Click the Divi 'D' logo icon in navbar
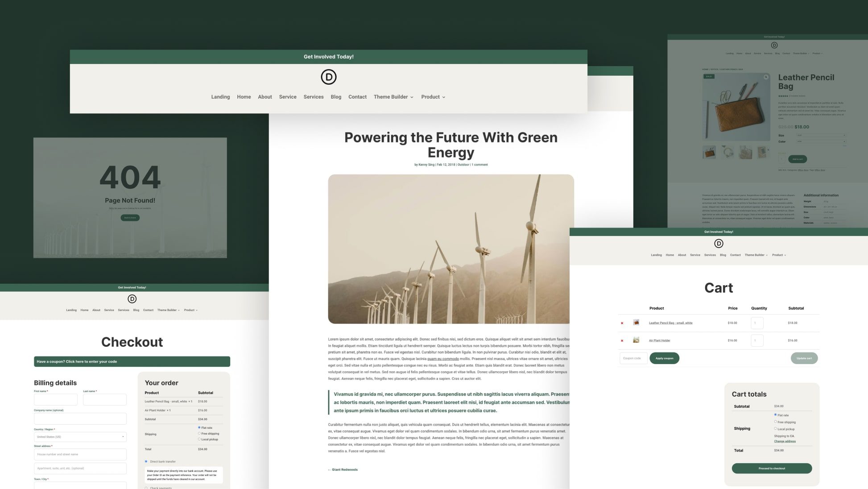The image size is (868, 489). point(328,77)
